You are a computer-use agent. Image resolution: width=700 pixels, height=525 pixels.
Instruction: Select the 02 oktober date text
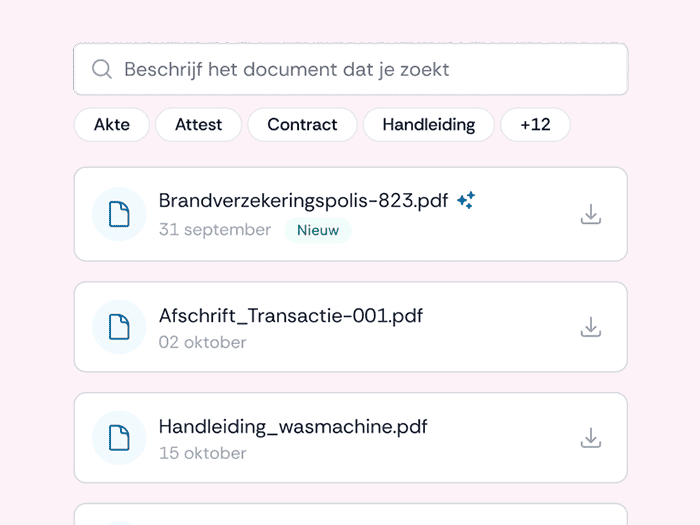(x=202, y=342)
